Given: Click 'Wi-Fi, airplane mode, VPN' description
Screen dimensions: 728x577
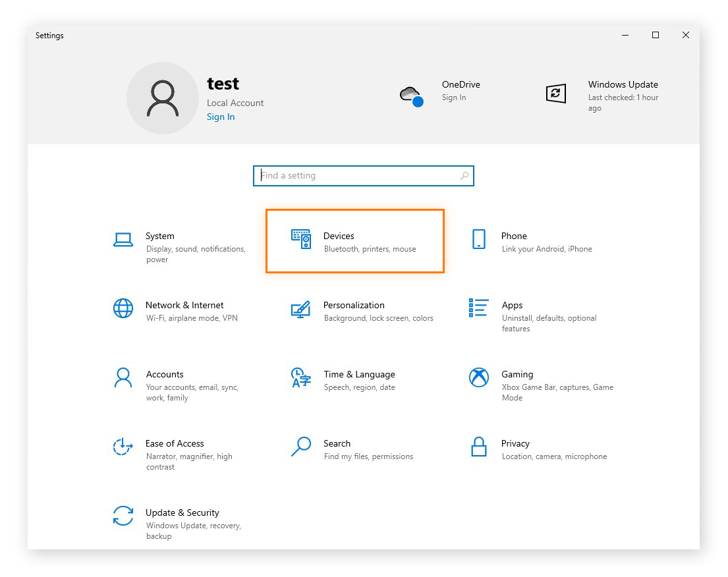Looking at the screenshot, I should (x=192, y=318).
